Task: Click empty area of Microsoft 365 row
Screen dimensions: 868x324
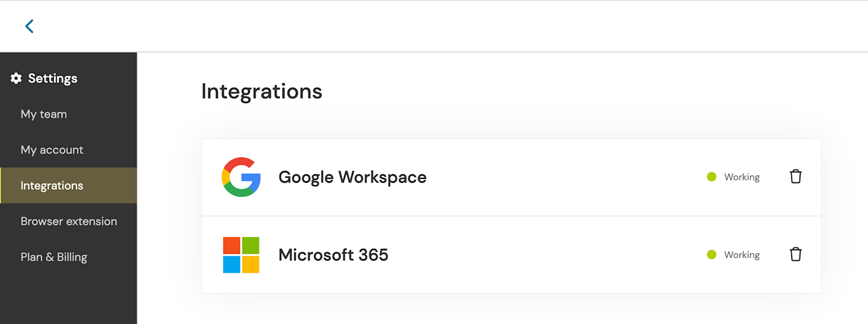Action: coord(537,255)
